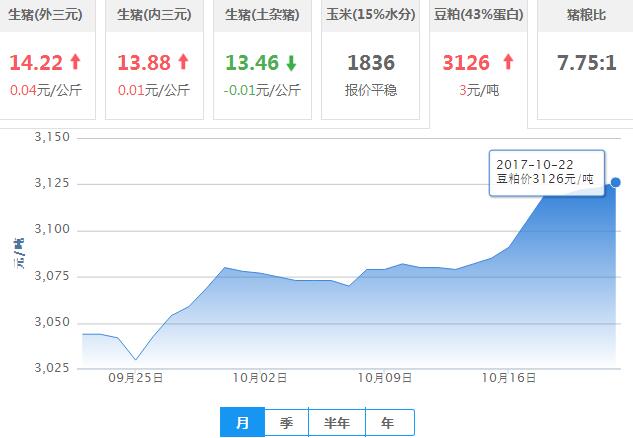Image resolution: width=633 pixels, height=438 pixels.
Task: Switch chart range to 年
Action: click(x=390, y=422)
